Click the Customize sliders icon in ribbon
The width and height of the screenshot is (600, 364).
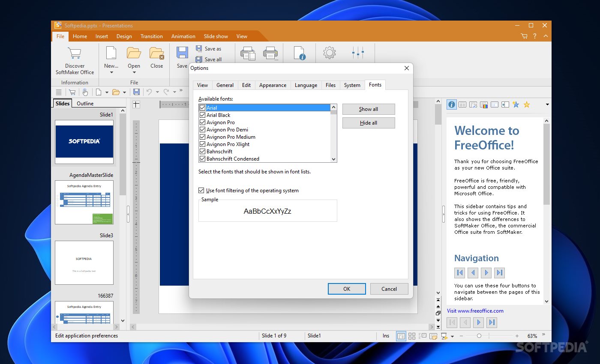coord(358,53)
